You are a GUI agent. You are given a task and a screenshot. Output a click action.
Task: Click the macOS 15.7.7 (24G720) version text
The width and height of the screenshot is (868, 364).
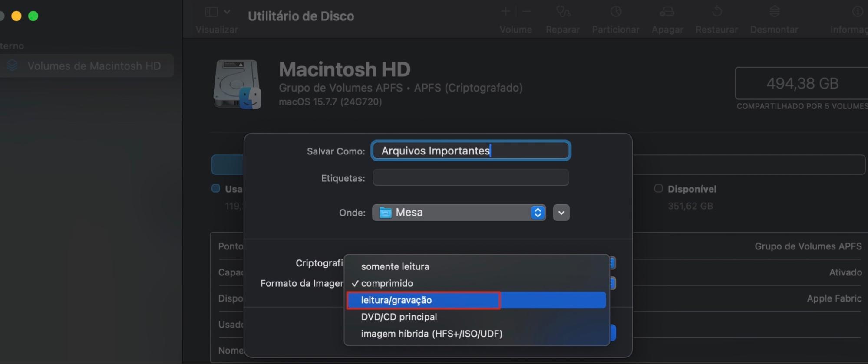click(x=330, y=102)
